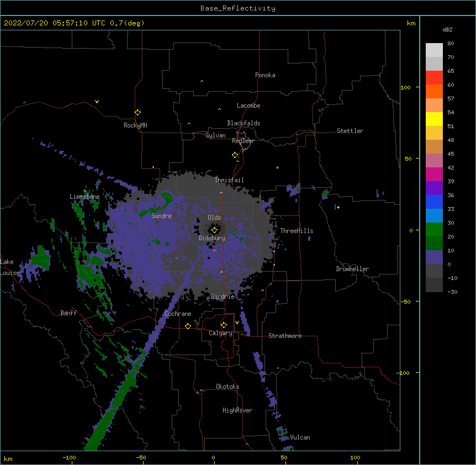
Task: Click the white plus marker northwest of Drumheller
Action: click(338, 207)
